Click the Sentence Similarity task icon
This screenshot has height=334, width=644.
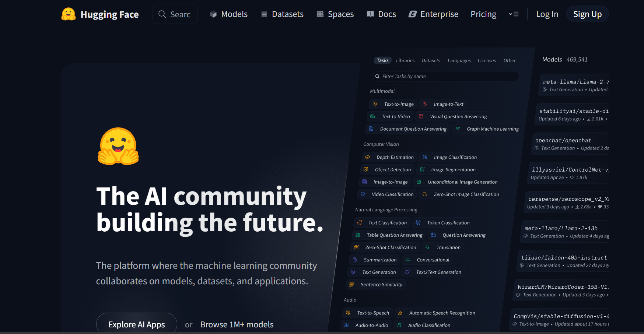click(x=352, y=285)
